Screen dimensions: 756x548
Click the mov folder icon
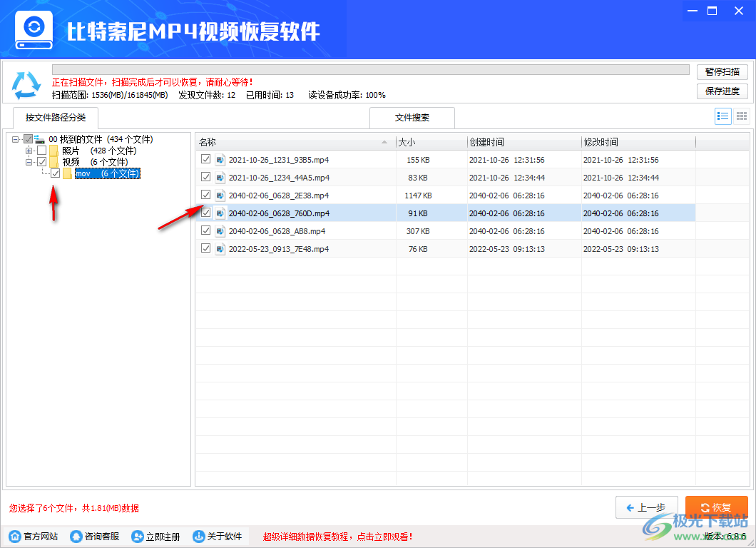click(x=67, y=173)
